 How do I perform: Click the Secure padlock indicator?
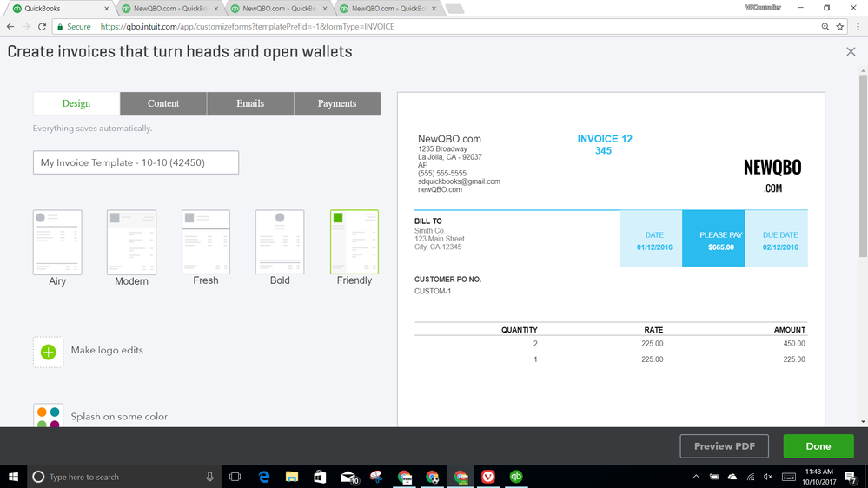tap(74, 27)
